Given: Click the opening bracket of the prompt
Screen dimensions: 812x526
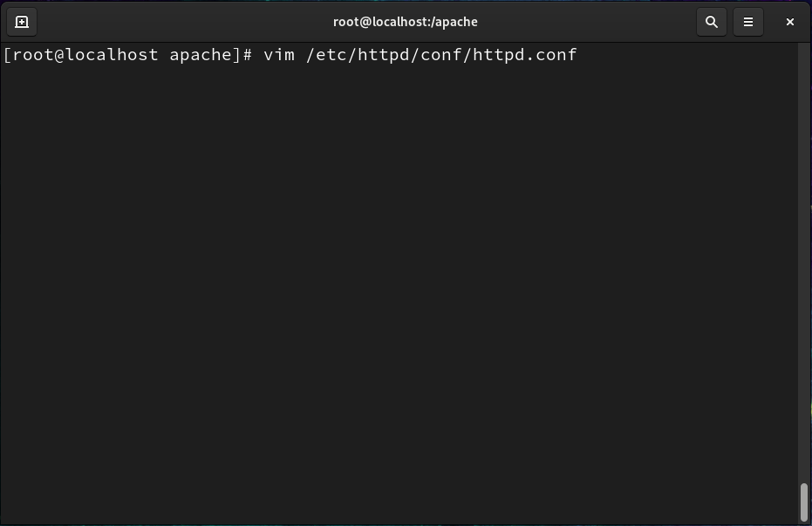Looking at the screenshot, I should coord(7,55).
